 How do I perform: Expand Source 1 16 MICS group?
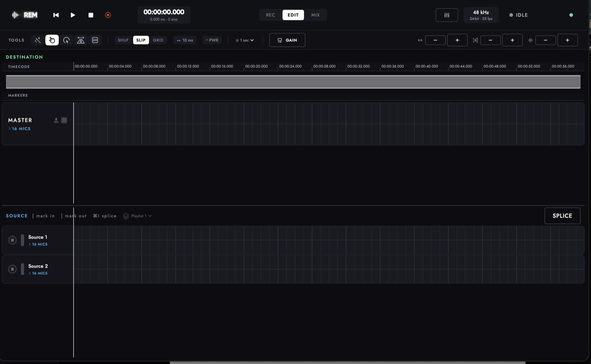tap(38, 244)
